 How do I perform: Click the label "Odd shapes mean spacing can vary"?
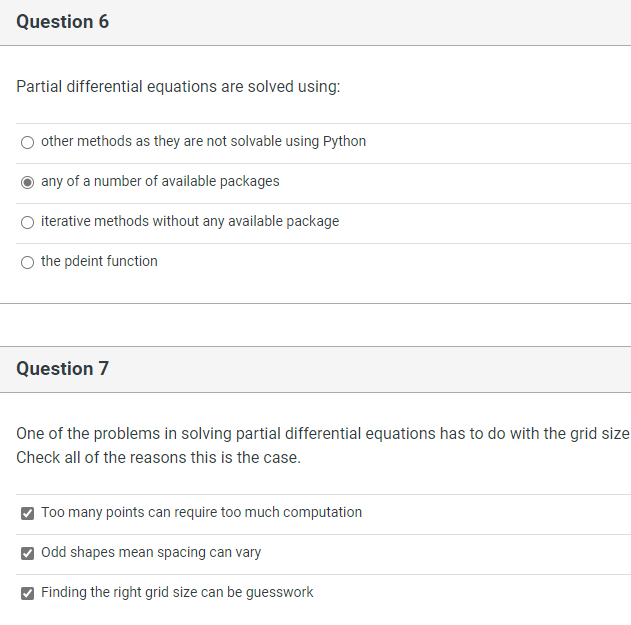151,552
